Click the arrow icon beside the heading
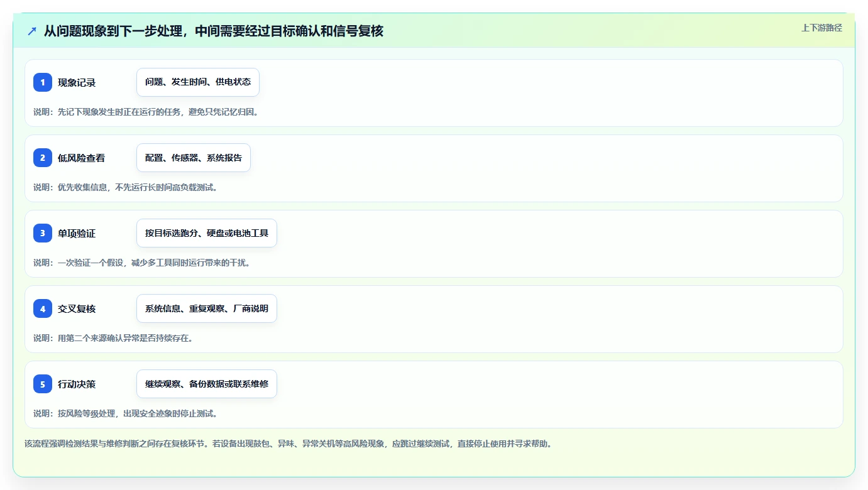Image resolution: width=868 pixels, height=490 pixels. point(32,31)
